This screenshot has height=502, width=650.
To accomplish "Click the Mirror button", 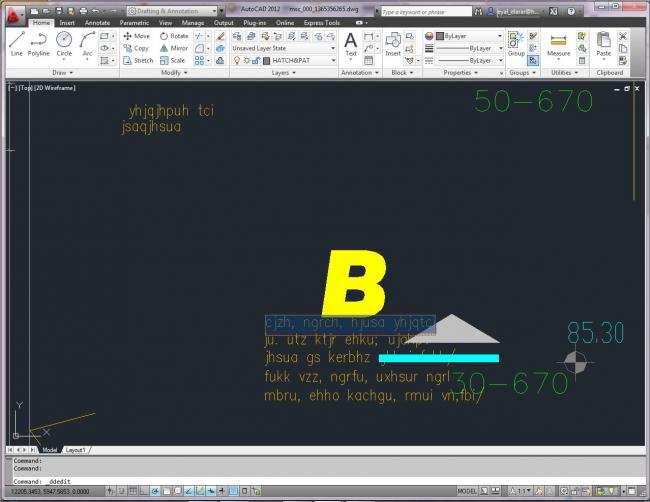I will pyautogui.click(x=173, y=48).
